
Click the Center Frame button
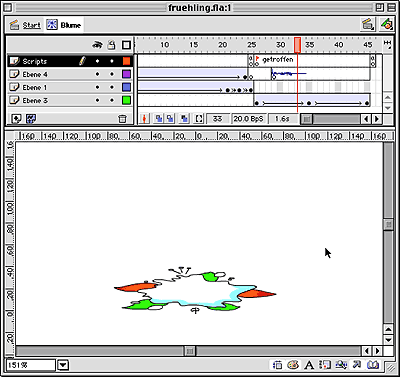tap(145, 119)
